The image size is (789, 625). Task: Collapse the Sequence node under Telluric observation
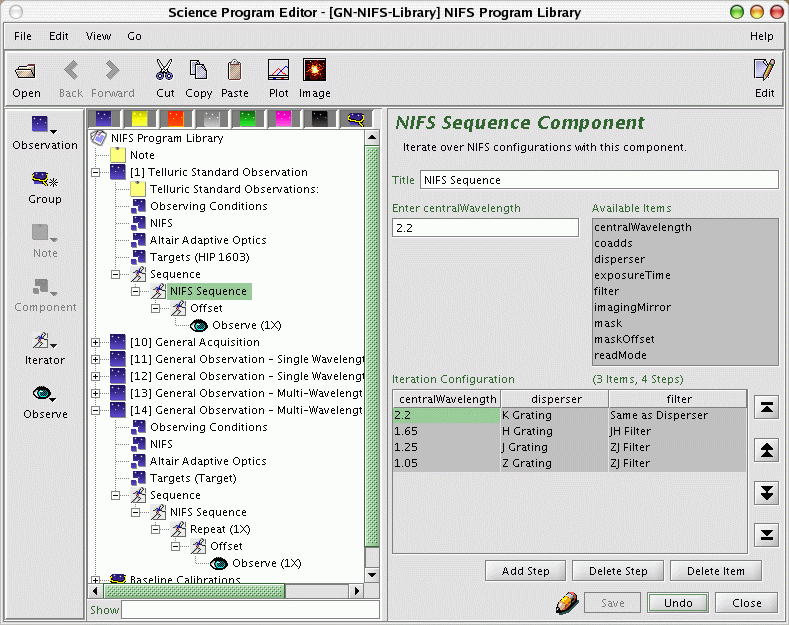(x=116, y=274)
